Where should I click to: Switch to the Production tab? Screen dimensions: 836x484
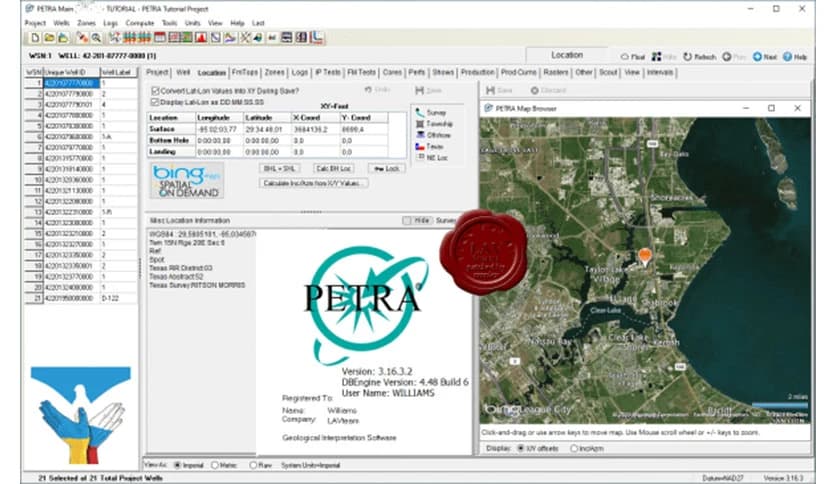[x=477, y=72]
